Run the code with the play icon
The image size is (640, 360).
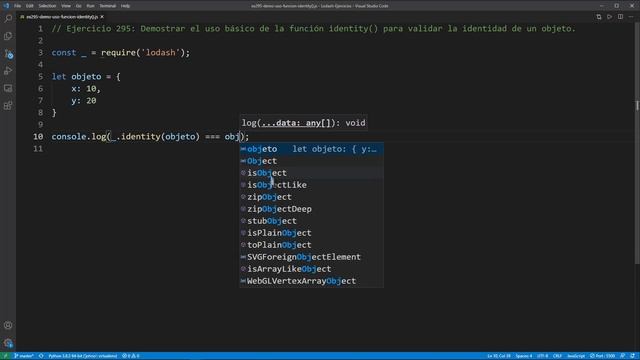pos(609,17)
